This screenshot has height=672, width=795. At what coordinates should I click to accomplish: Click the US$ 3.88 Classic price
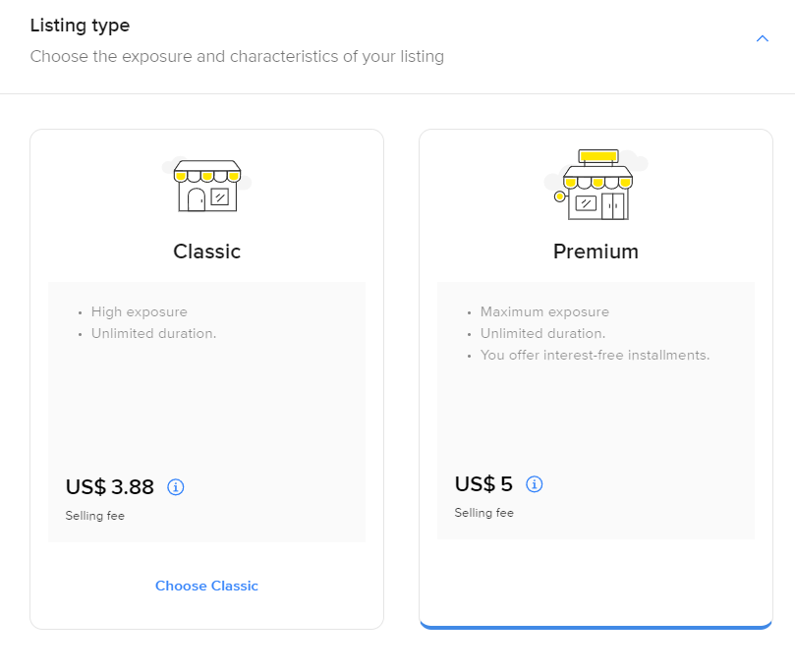click(110, 487)
